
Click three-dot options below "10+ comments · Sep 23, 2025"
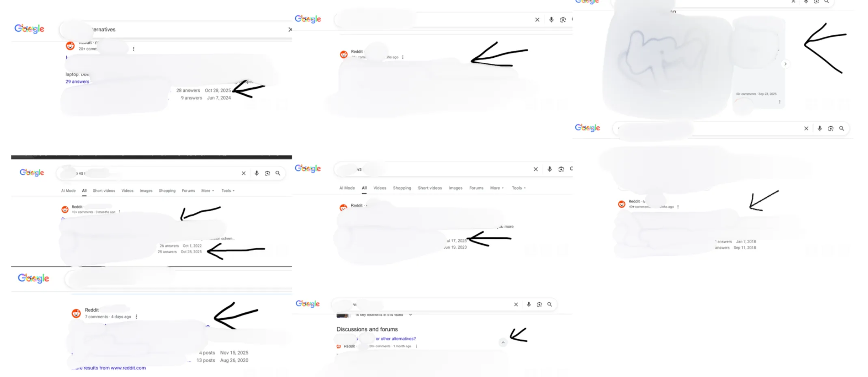(x=779, y=102)
